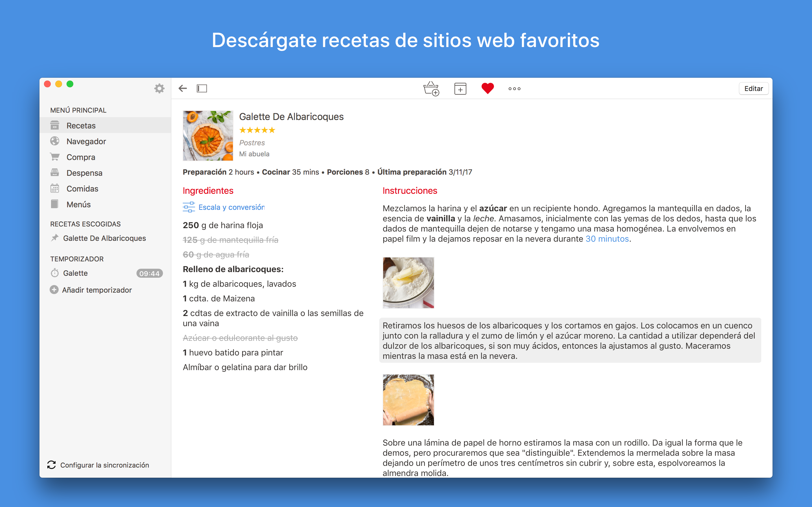Image resolution: width=812 pixels, height=507 pixels.
Task: Add the recipe to meal calendar icon
Action: (x=460, y=88)
